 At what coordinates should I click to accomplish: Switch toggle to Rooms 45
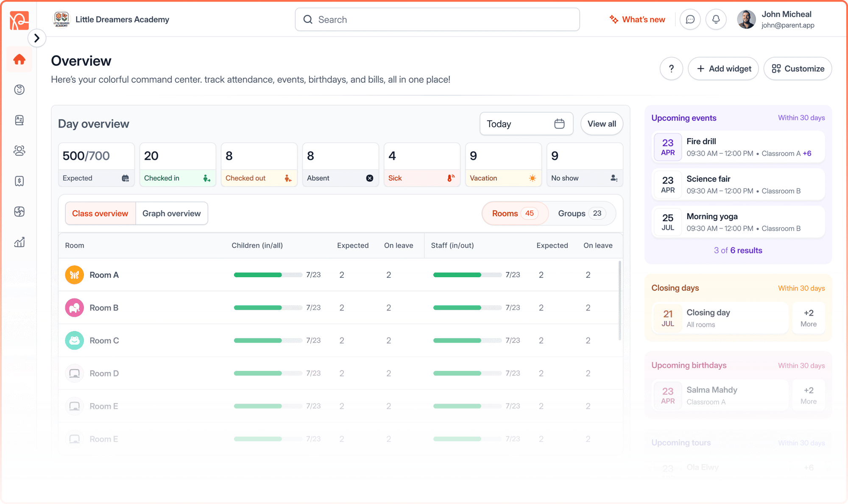click(x=515, y=213)
